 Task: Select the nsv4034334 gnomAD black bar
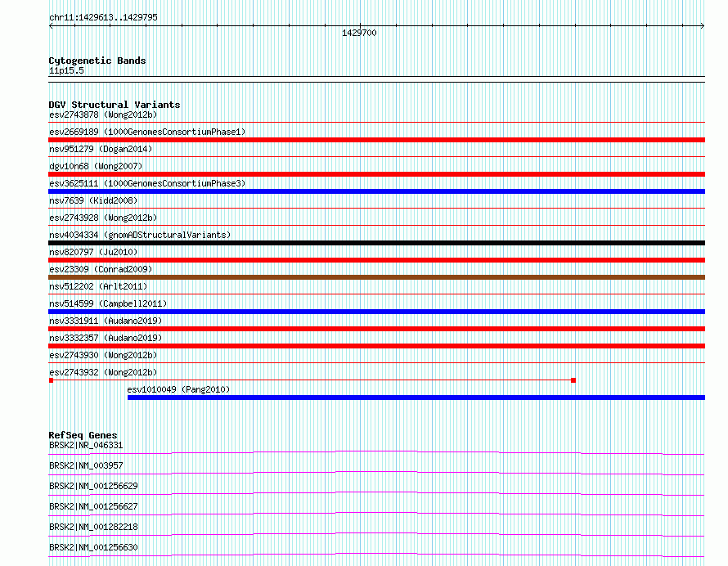point(376,243)
